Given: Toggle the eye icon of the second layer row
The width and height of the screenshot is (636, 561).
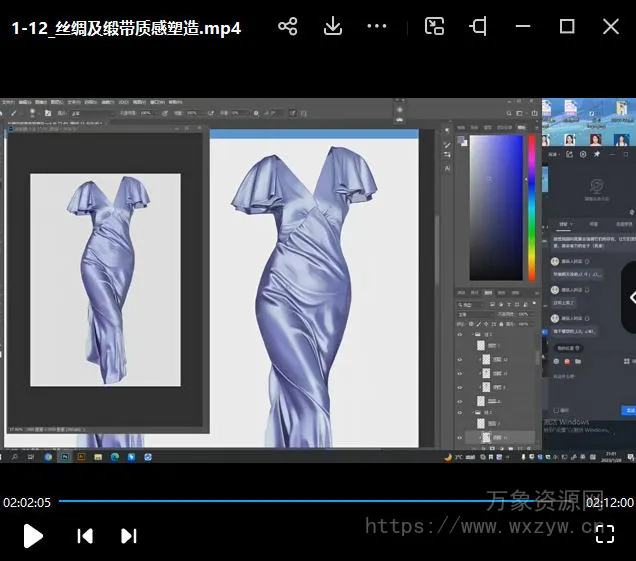Looking at the screenshot, I should [460, 347].
